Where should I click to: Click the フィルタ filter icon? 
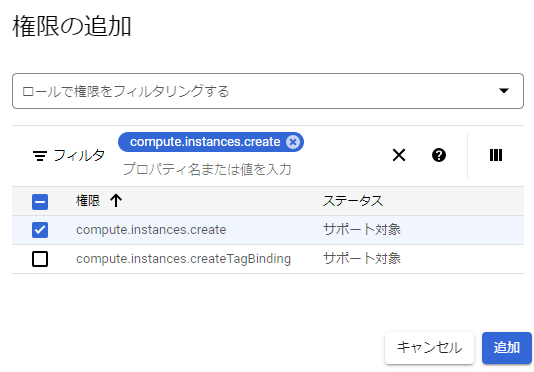coord(40,156)
